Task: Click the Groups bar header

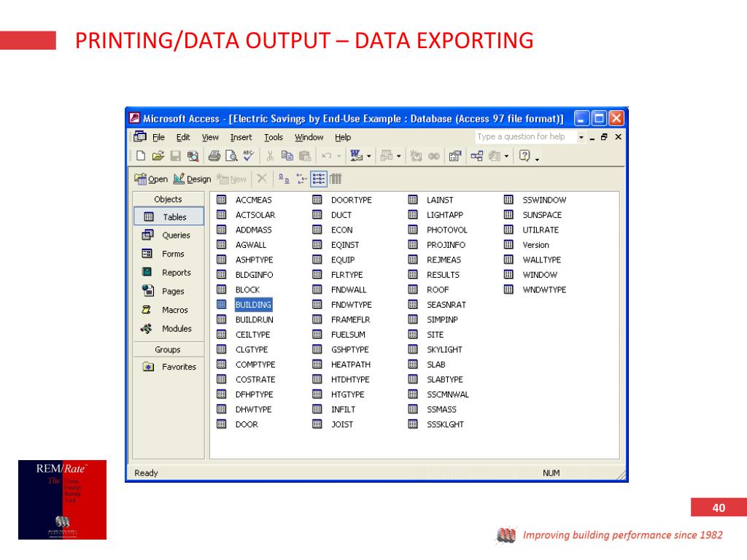Action: click(x=169, y=349)
